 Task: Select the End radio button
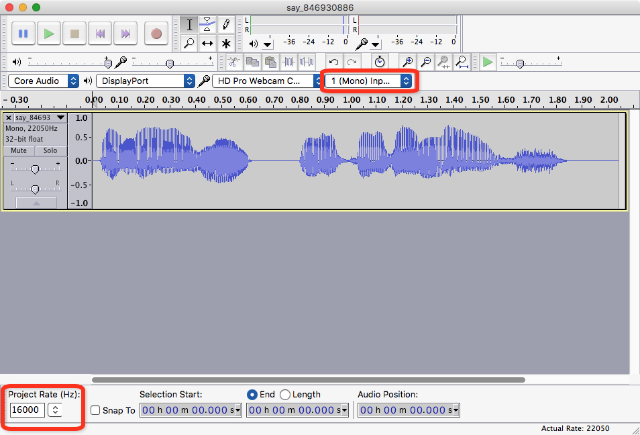coord(252,395)
